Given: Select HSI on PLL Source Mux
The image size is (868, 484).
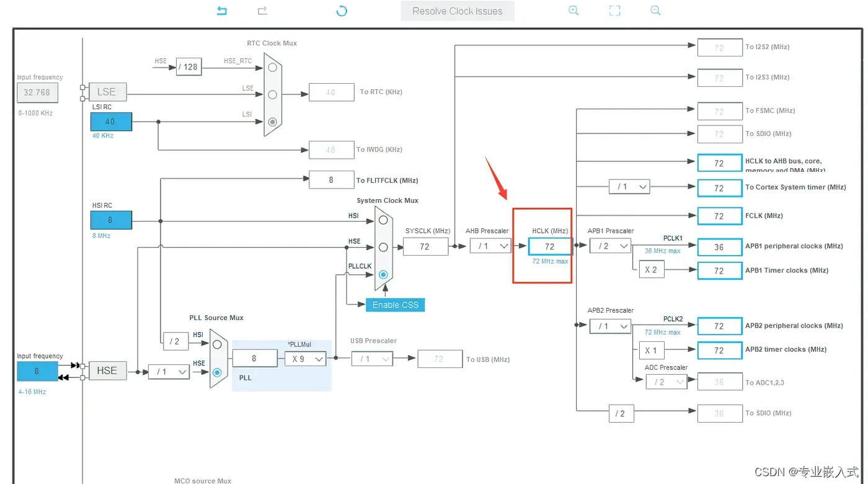Looking at the screenshot, I should pyautogui.click(x=216, y=344).
